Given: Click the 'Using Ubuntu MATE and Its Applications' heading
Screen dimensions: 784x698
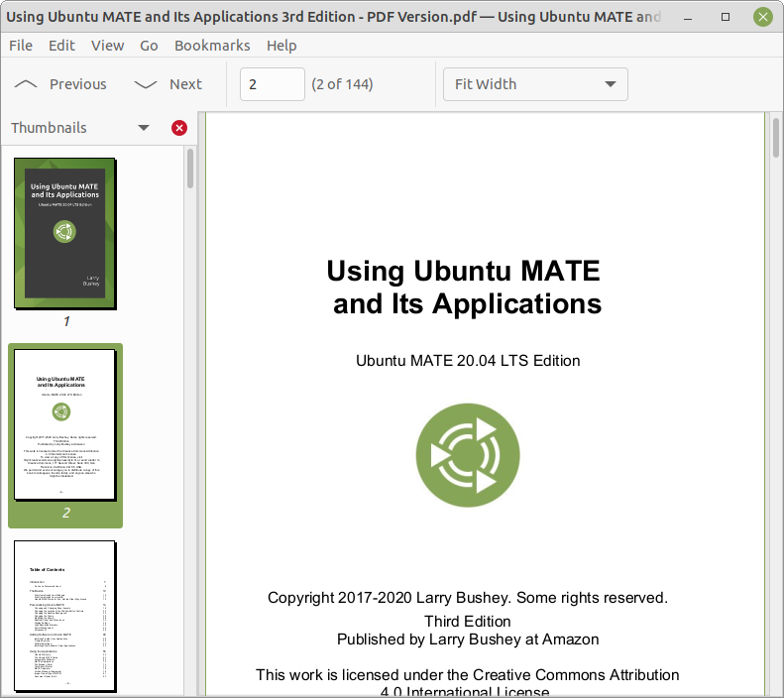Looking at the screenshot, I should 465,287.
